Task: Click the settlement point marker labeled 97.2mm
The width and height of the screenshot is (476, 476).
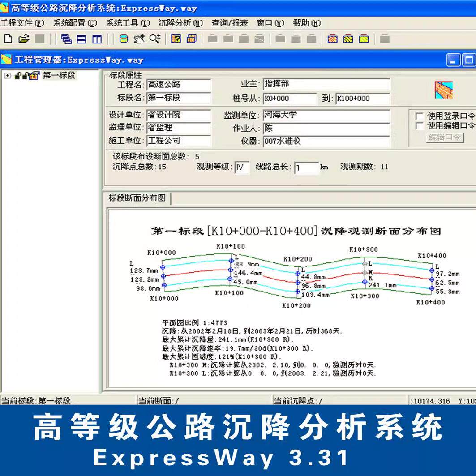Action: 432,270
